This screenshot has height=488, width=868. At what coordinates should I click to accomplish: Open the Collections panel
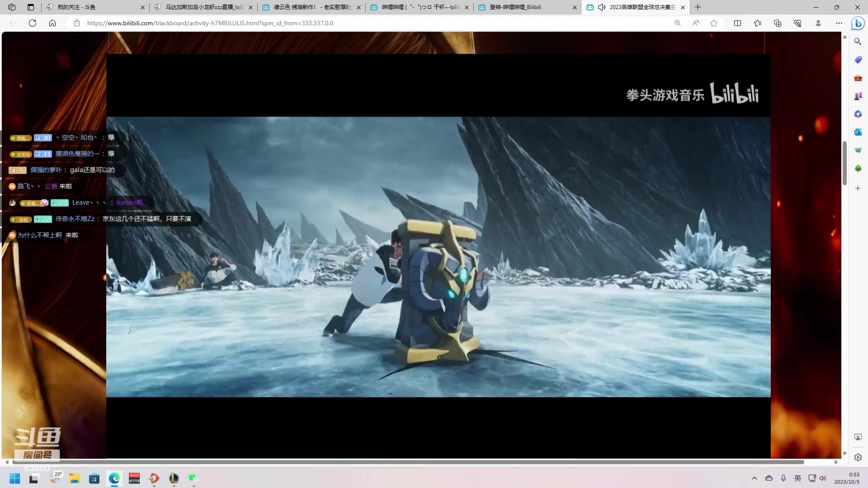(x=778, y=23)
